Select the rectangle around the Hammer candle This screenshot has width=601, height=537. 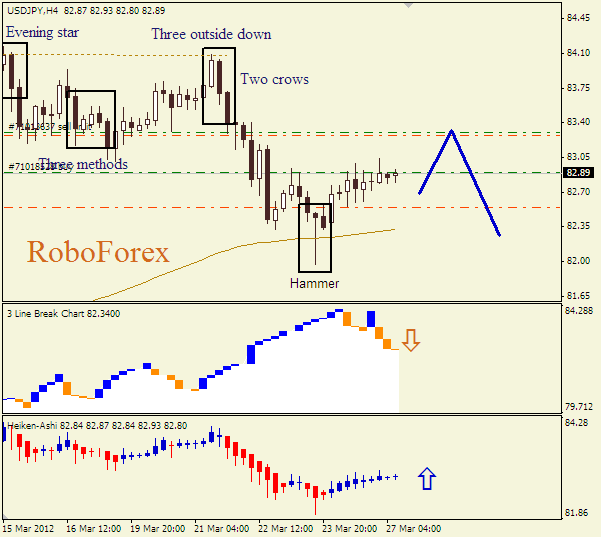point(315,238)
